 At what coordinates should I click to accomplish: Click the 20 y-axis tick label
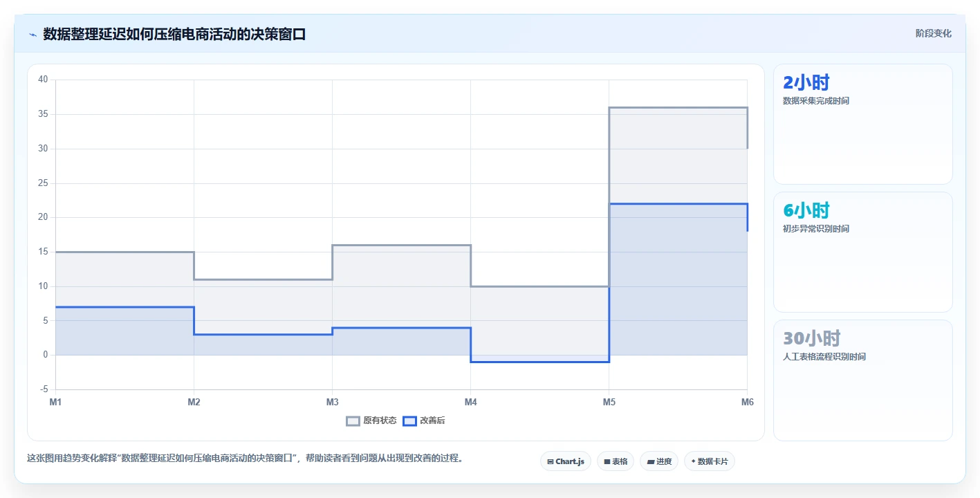(x=43, y=217)
